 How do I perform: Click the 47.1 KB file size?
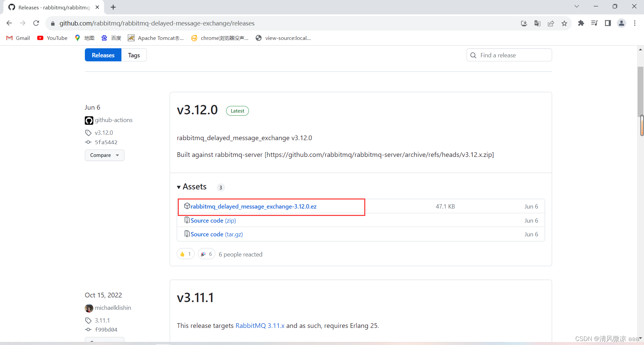point(445,207)
